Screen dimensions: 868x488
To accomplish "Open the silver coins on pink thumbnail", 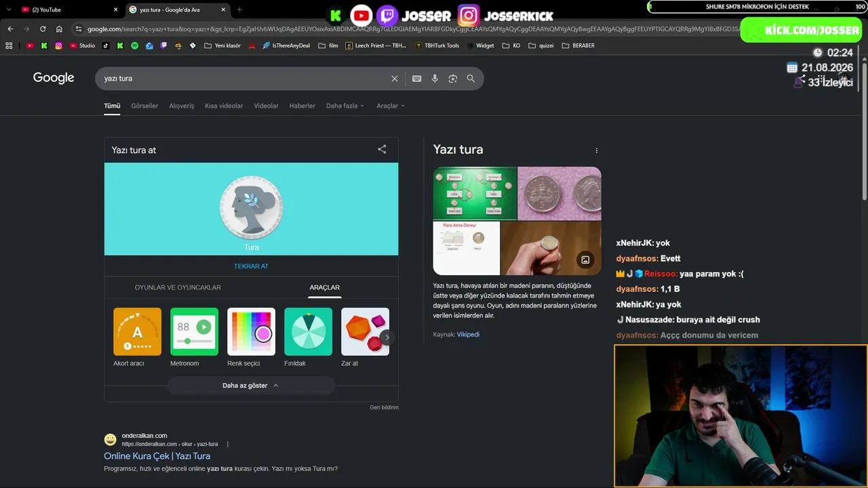I will 559,194.
